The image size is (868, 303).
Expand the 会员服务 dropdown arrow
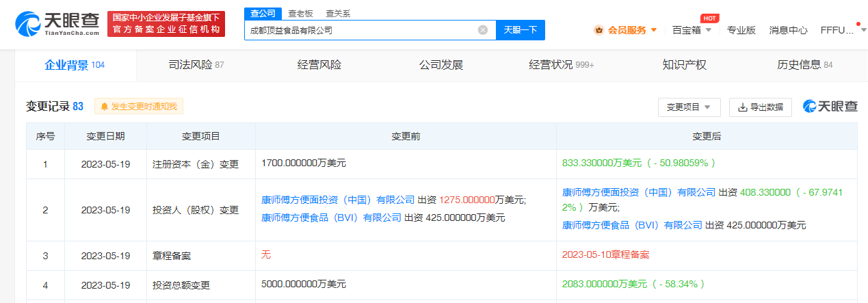pos(654,30)
